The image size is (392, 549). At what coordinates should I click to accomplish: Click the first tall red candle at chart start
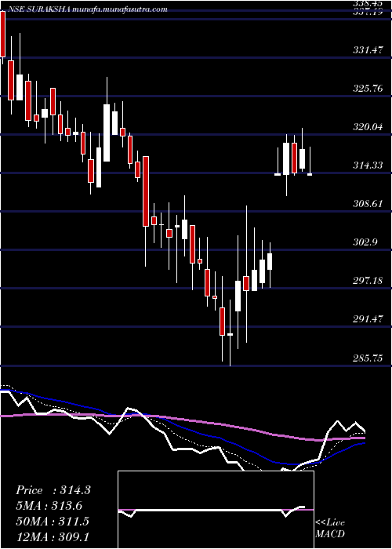coord(3,34)
